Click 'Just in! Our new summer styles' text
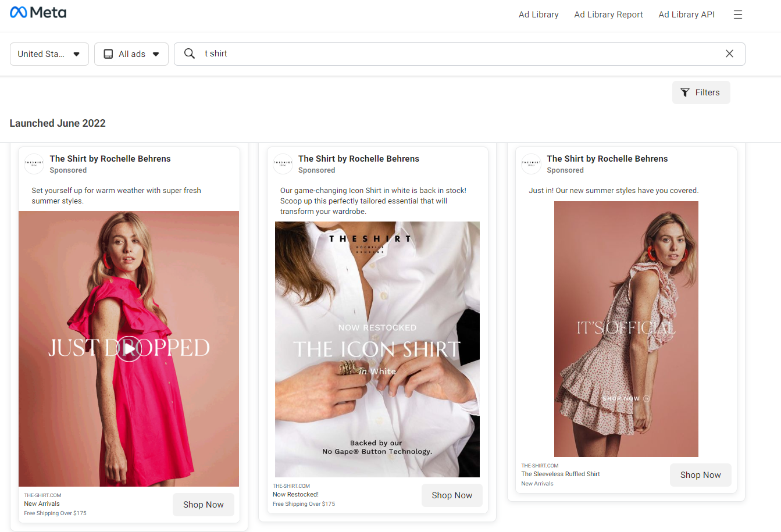This screenshot has width=781, height=532. [x=614, y=191]
